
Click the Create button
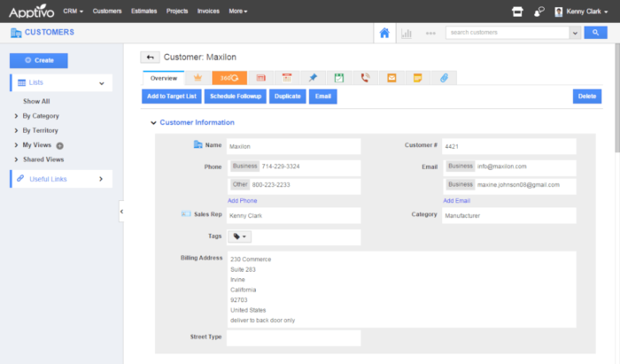click(x=39, y=60)
